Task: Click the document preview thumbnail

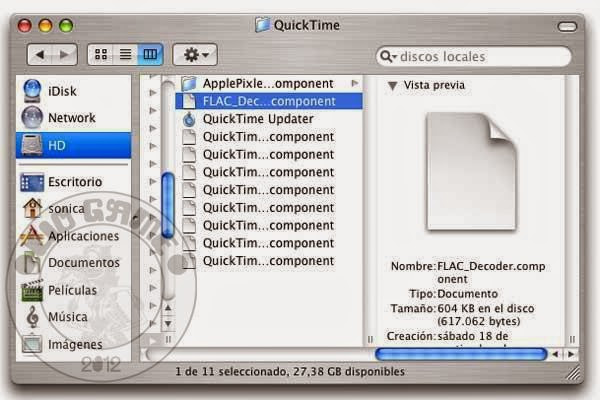Action: pos(471,171)
